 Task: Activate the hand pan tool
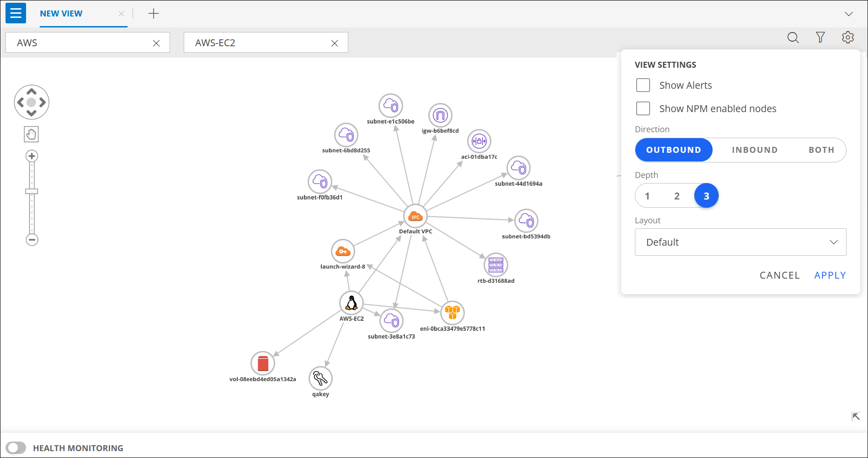[x=32, y=135]
